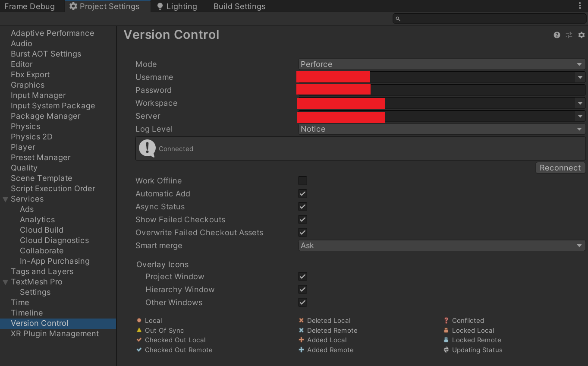The width and height of the screenshot is (588, 366).
Task: Open the Build Settings tab
Action: [x=239, y=6]
